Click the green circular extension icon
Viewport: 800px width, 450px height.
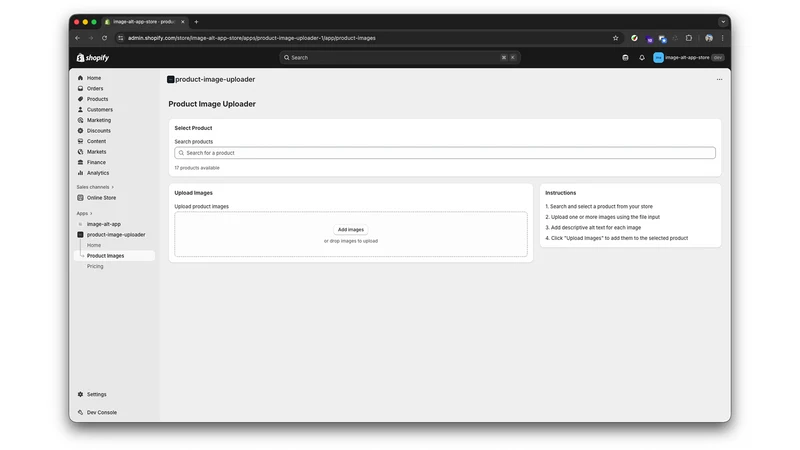[634, 38]
